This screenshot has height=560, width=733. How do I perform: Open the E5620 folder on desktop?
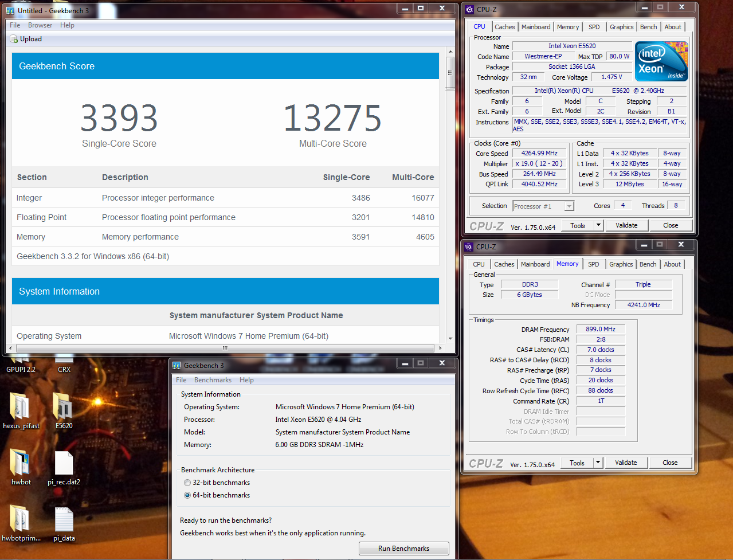pos(64,406)
